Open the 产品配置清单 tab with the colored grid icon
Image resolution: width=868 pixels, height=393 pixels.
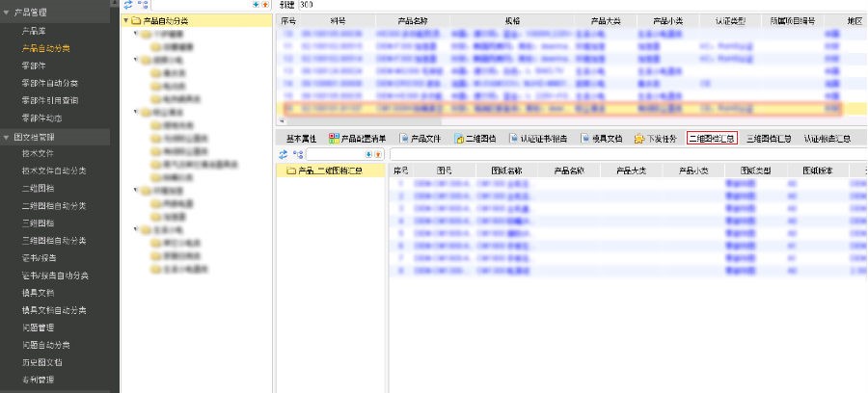(x=357, y=139)
